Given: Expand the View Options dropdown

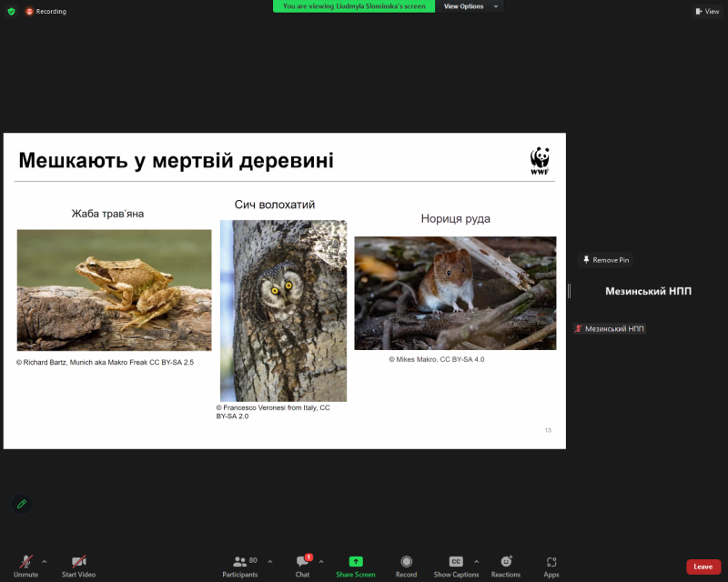Looking at the screenshot, I should point(471,6).
